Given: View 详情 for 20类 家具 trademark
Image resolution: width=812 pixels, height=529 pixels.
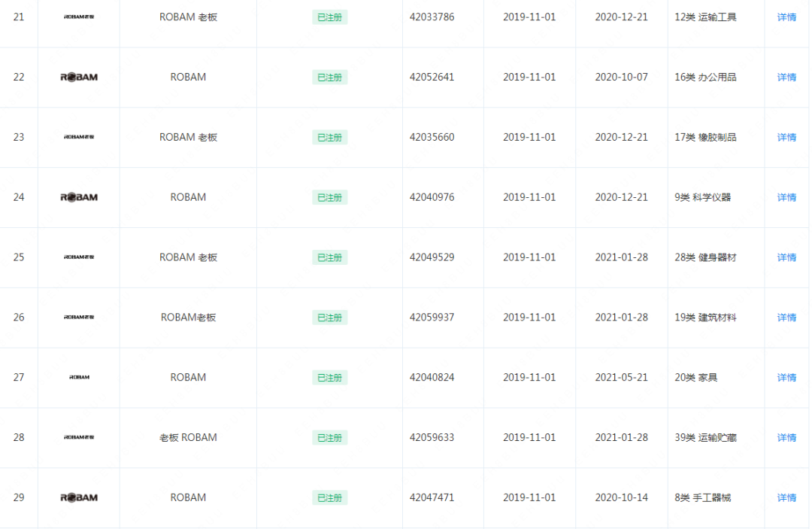Looking at the screenshot, I should (786, 378).
